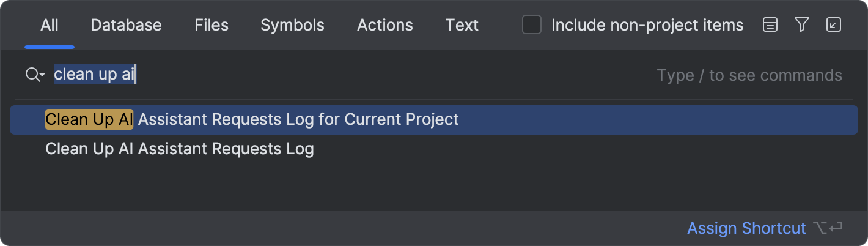The image size is (868, 246).
Task: Enable the Include non-project items checkbox
Action: click(532, 25)
